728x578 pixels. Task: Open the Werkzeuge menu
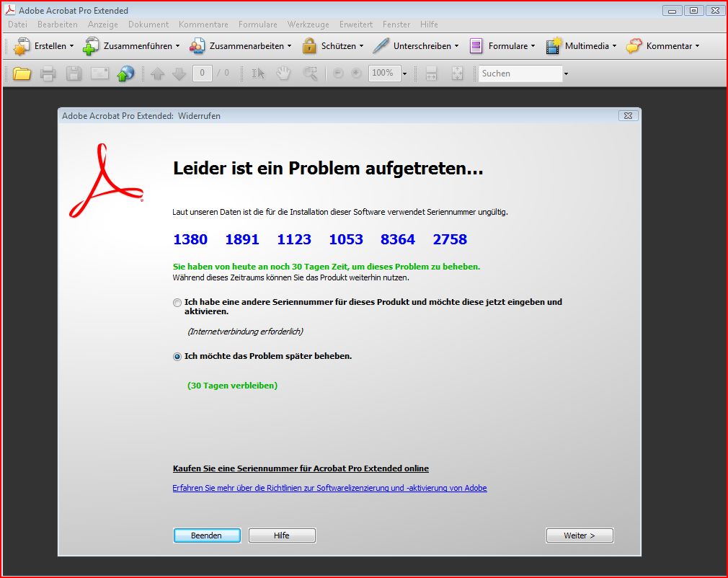(x=308, y=24)
